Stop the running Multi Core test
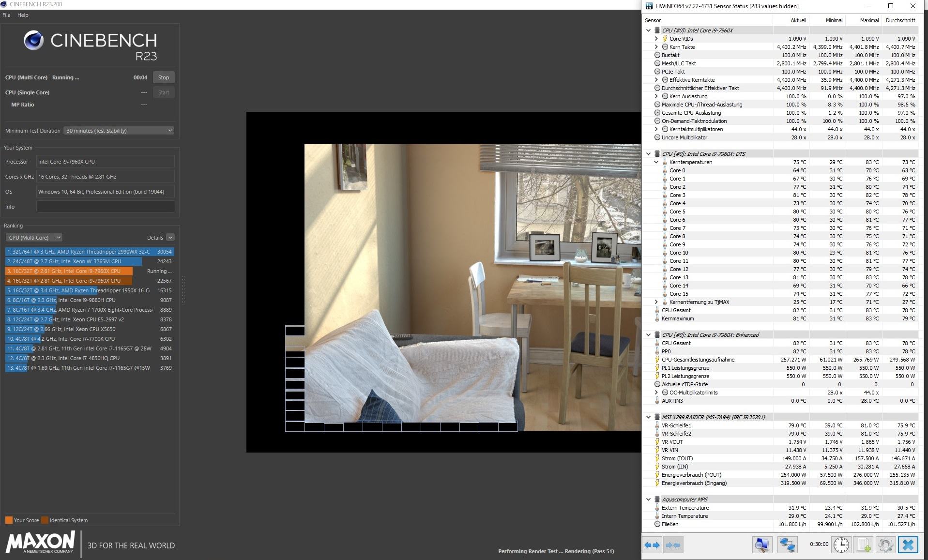This screenshot has height=560, width=928. (164, 77)
